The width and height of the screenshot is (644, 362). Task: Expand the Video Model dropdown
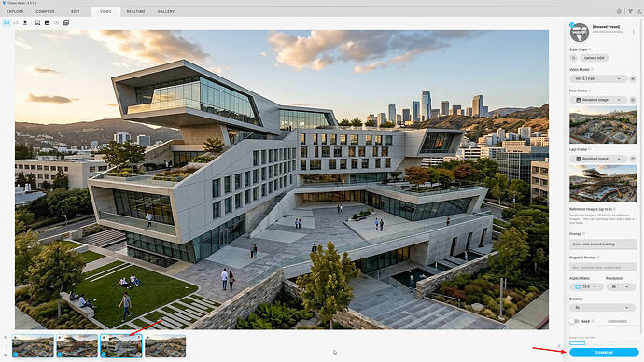click(598, 78)
